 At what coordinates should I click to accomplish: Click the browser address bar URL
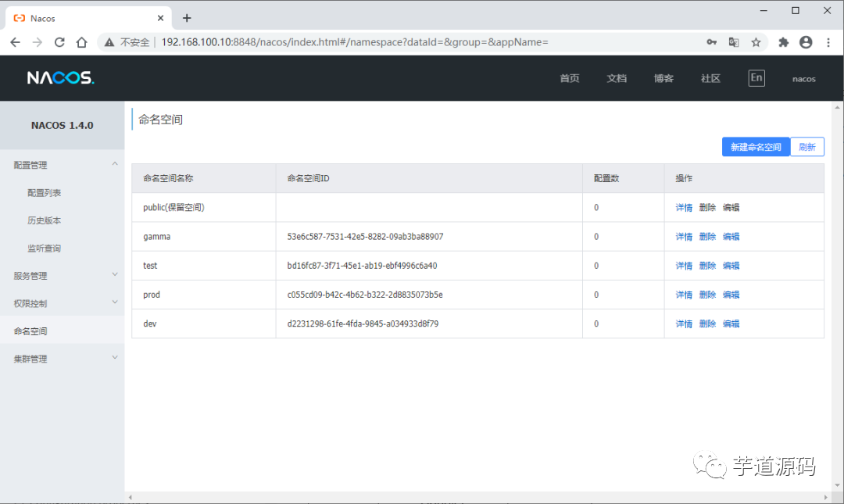[355, 42]
